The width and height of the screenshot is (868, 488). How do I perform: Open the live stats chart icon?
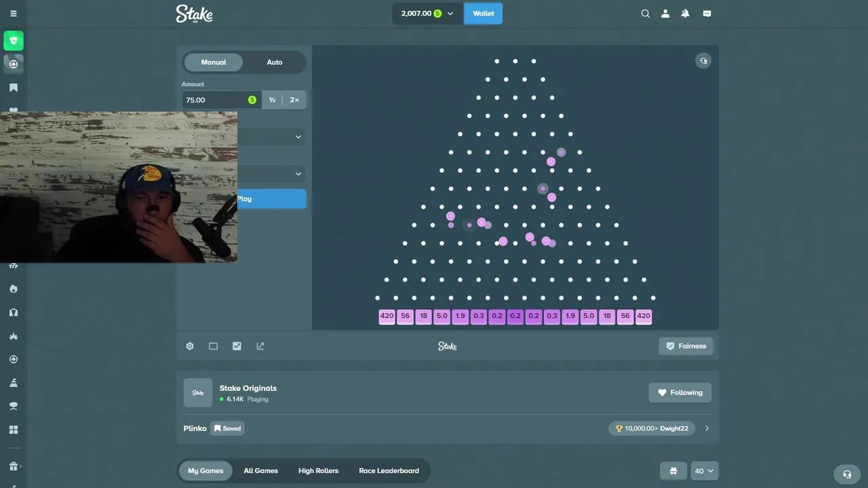click(x=237, y=346)
